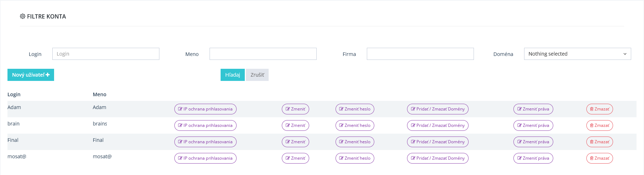
Task: Click trash icon in mosat@ row
Action: 592,158
